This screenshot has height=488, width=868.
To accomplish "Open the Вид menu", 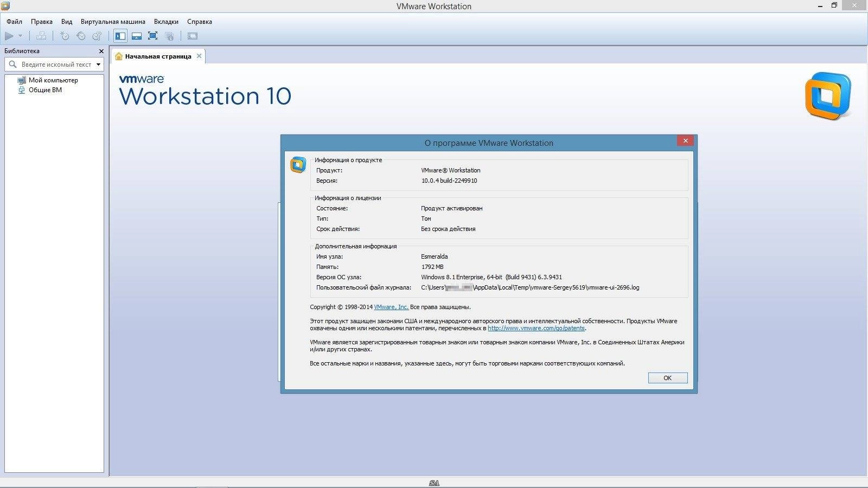I will tap(67, 22).
